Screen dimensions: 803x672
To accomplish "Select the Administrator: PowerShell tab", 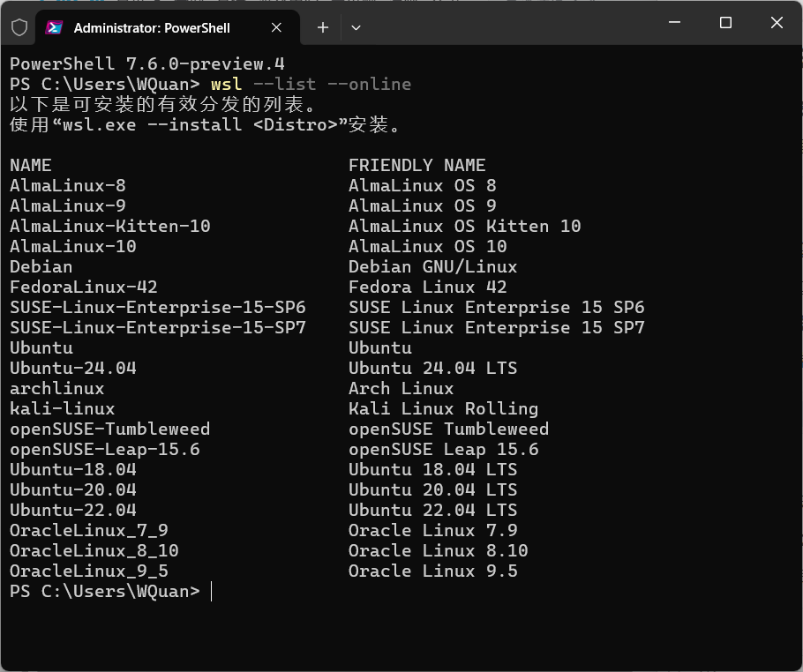I will (x=152, y=27).
